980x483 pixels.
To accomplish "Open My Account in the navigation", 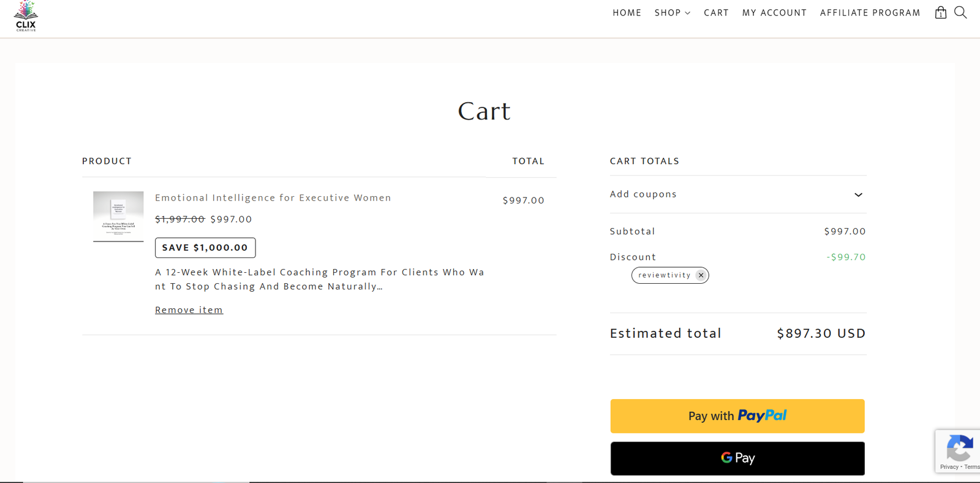I will pyautogui.click(x=774, y=13).
